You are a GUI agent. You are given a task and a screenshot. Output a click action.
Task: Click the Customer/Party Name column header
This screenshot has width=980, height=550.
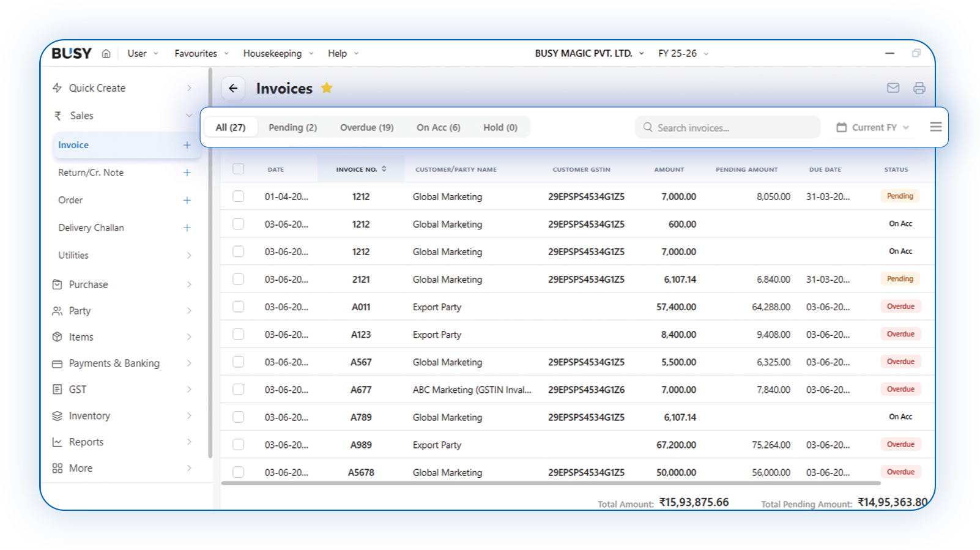pos(456,169)
